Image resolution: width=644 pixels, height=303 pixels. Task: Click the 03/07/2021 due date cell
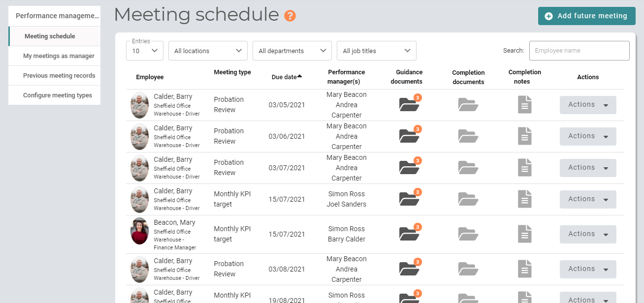tap(287, 168)
